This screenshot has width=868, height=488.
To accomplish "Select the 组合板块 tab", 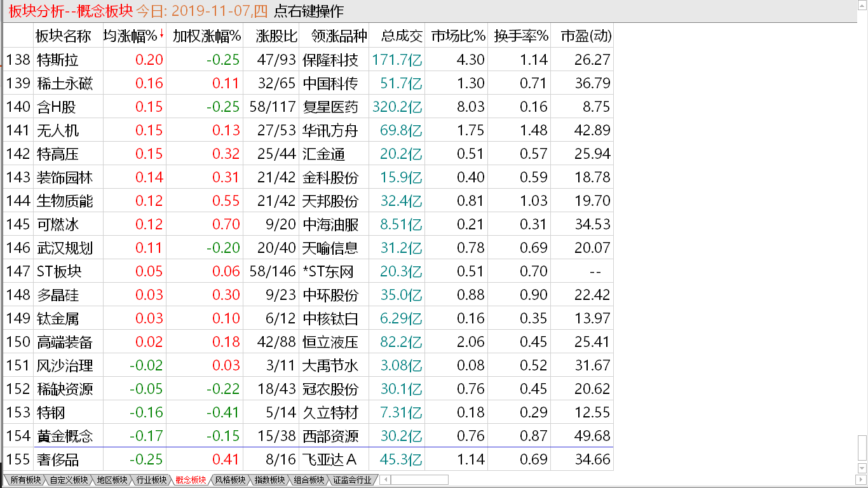I will [309, 480].
